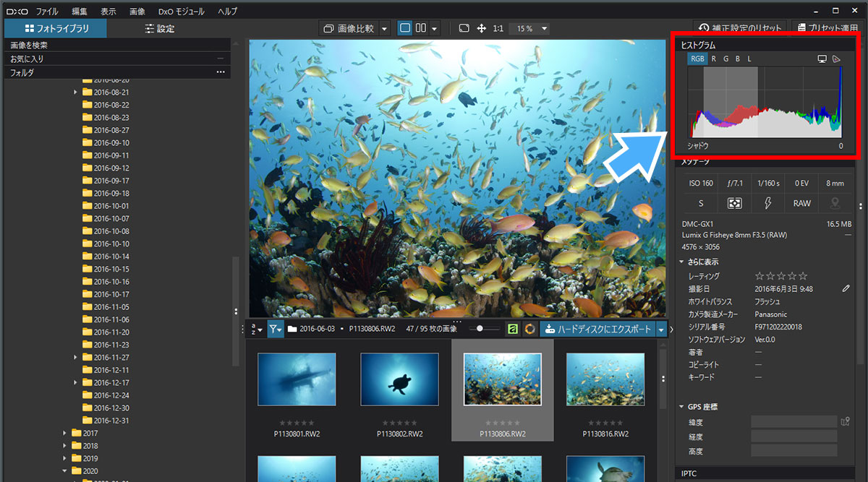Show L luminance channel in histogram

749,59
